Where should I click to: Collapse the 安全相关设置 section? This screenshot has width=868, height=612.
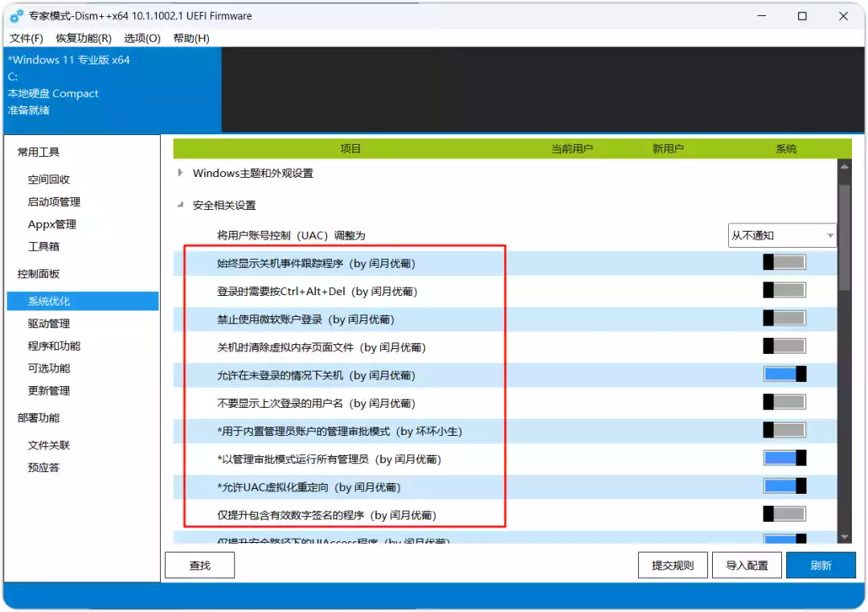[x=180, y=205]
